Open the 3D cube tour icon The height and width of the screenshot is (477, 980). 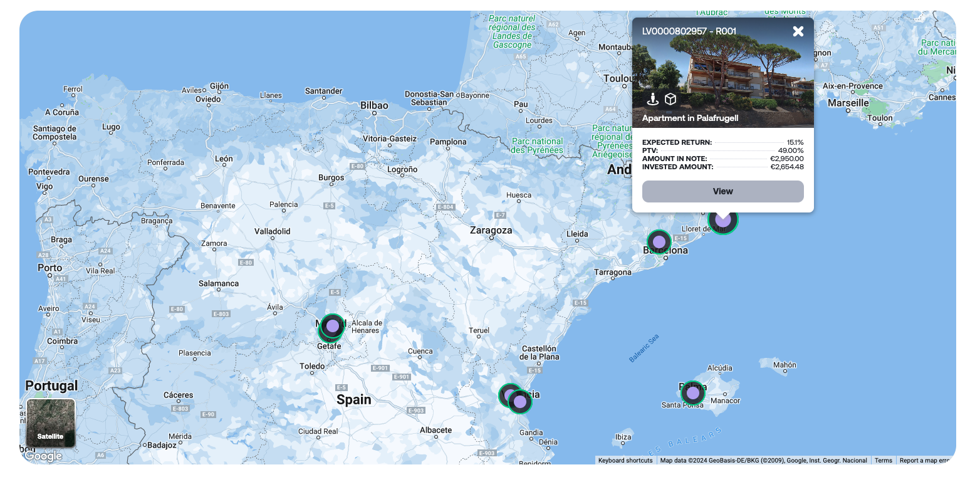670,99
